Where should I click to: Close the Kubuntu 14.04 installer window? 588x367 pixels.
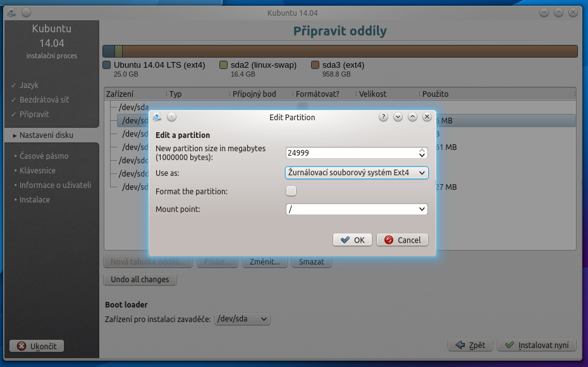tap(573, 13)
